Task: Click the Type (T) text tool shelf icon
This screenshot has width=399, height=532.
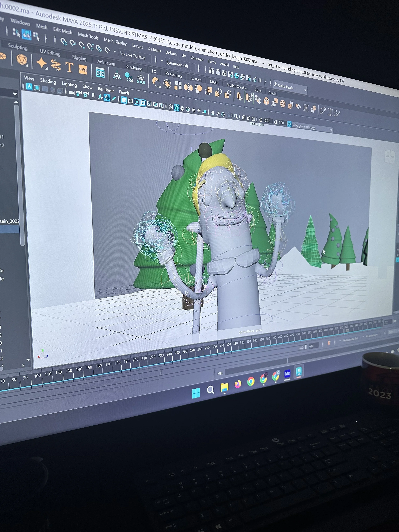Action: click(x=69, y=67)
